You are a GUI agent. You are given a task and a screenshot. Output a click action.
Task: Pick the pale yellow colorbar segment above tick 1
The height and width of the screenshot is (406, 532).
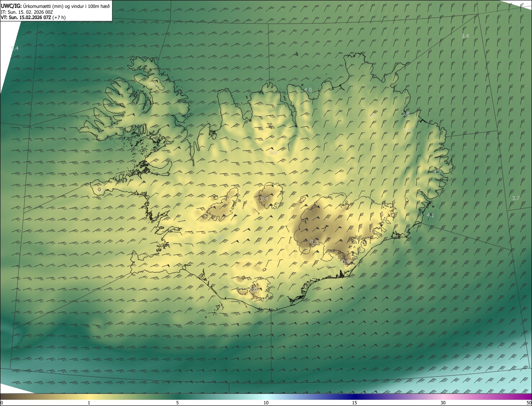click(89, 397)
